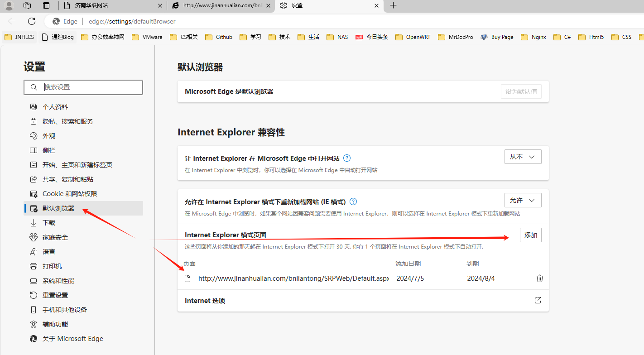Open a new tab with plus button
644x355 pixels.
(x=393, y=5)
